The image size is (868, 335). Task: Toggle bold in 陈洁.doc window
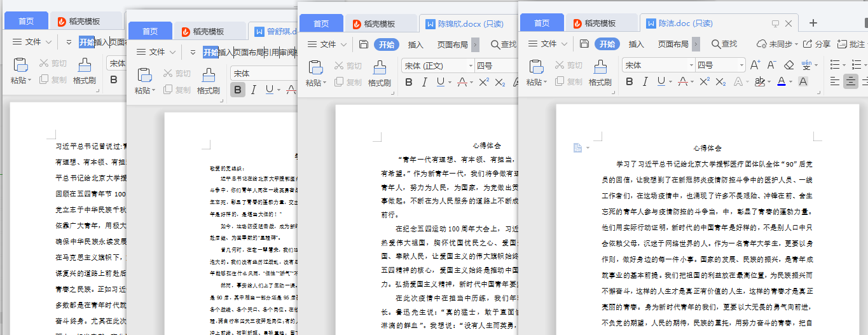629,81
